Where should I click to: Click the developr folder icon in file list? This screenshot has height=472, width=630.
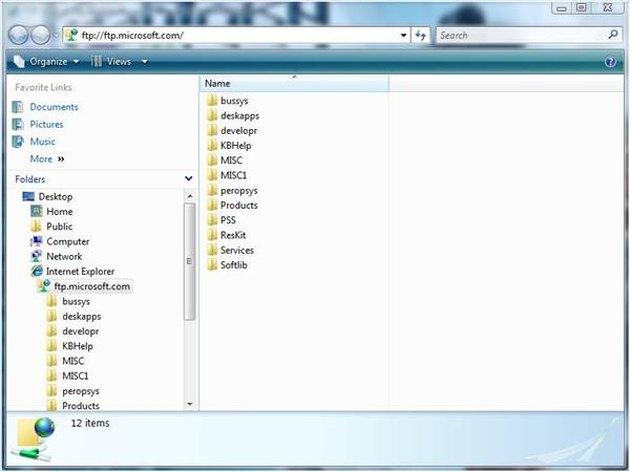pyautogui.click(x=212, y=131)
